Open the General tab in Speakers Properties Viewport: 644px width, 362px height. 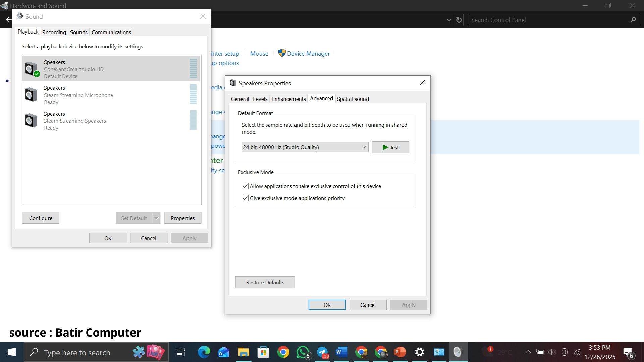pyautogui.click(x=240, y=99)
